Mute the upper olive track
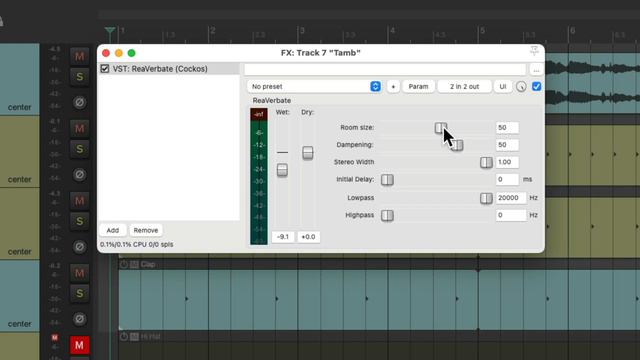The height and width of the screenshot is (360, 640). 80,129
